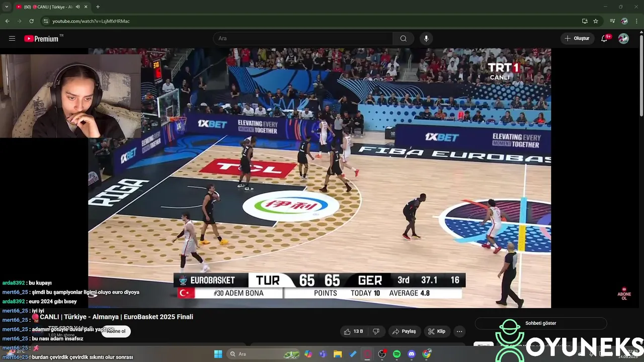
Task: Click the ABONE OL watermark on video
Action: pos(624,294)
